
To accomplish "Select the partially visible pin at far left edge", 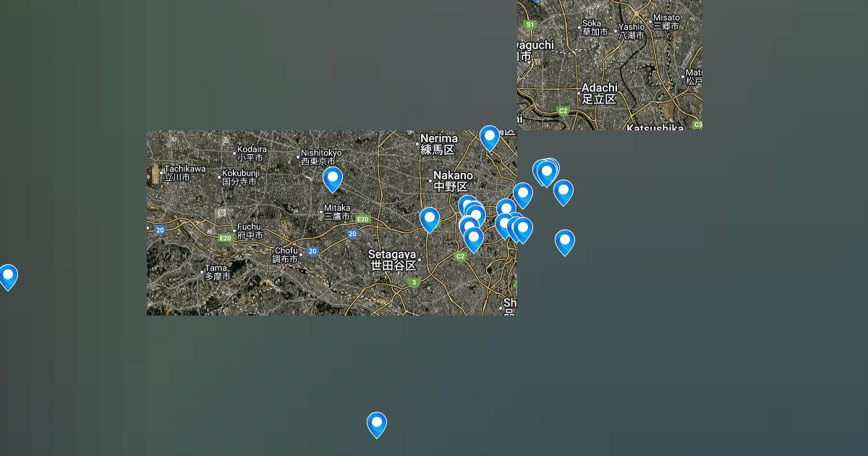I will click(7, 276).
